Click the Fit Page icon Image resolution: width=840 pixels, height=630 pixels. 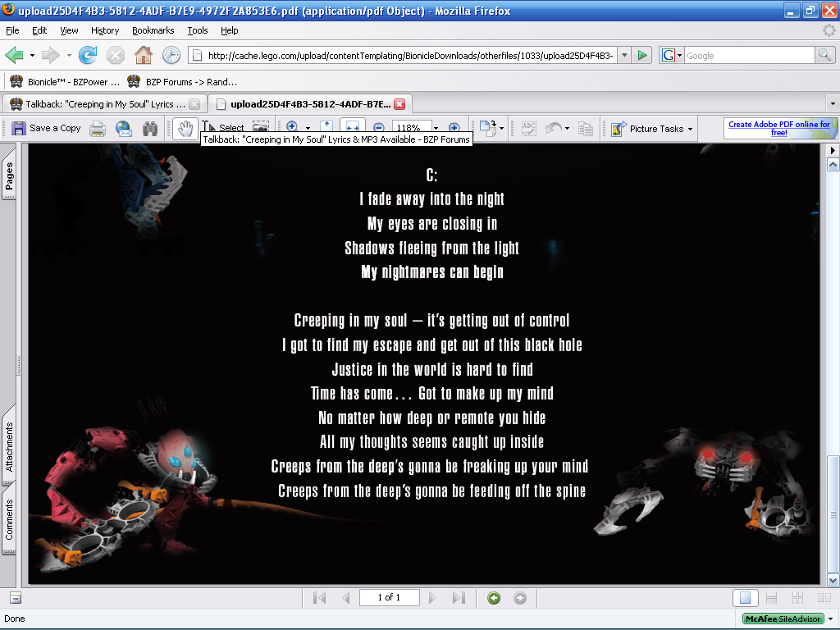(326, 126)
